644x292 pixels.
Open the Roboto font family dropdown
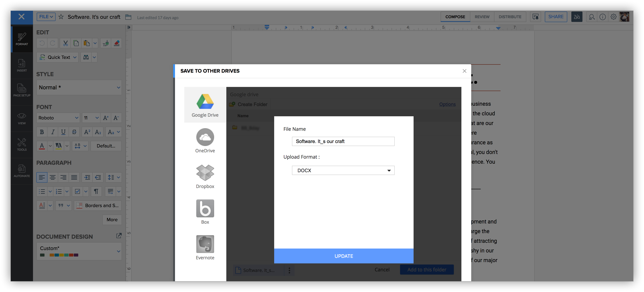[58, 118]
